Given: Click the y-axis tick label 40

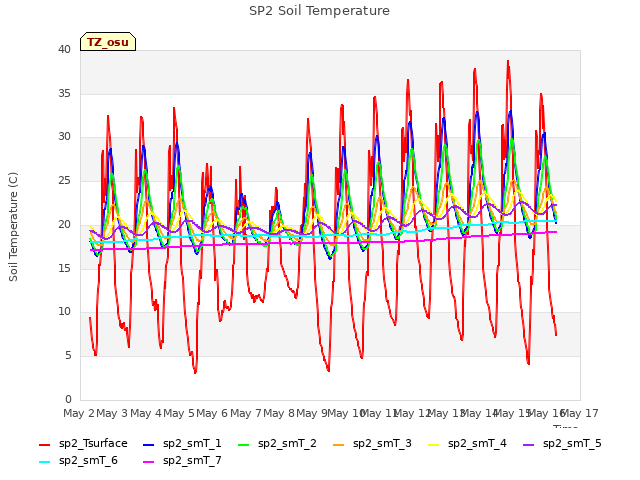Looking at the screenshot, I should [64, 49].
